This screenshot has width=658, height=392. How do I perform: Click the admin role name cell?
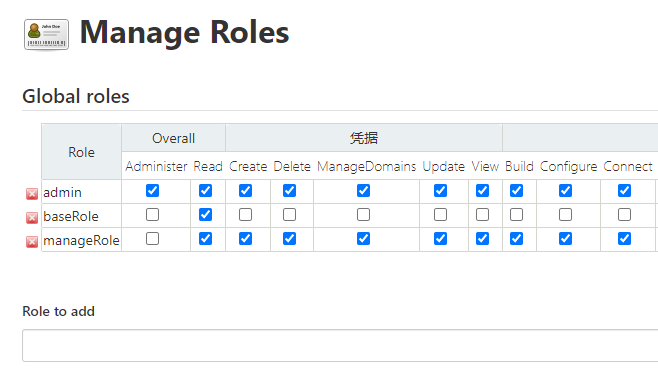(81, 192)
